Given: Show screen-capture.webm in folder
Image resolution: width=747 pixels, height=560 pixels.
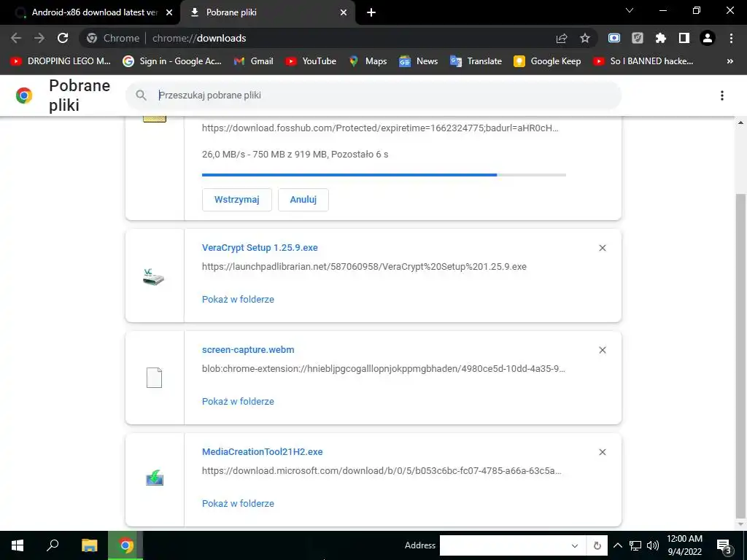Looking at the screenshot, I should (x=238, y=402).
